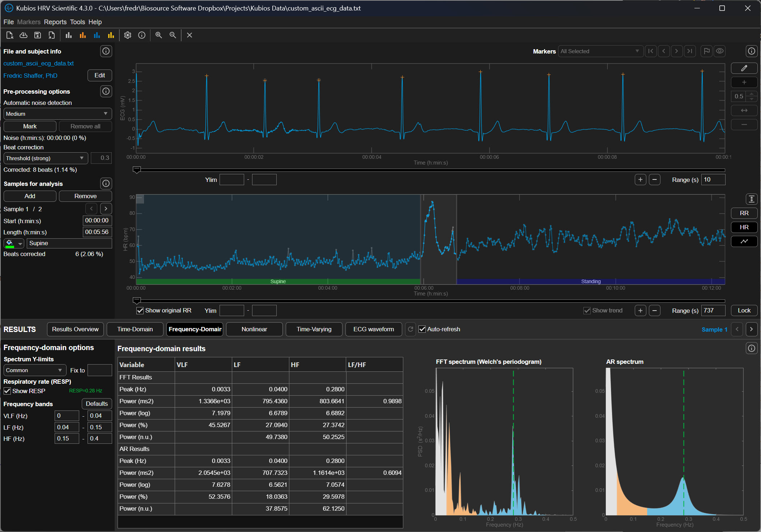Viewport: 761px width, 532px height.
Task: Open the Automatic noise detection Medium dropdown
Action: pyautogui.click(x=58, y=114)
